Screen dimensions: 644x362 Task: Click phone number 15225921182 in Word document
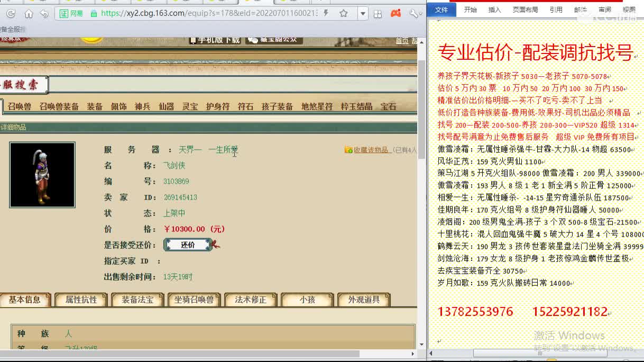coord(570,311)
